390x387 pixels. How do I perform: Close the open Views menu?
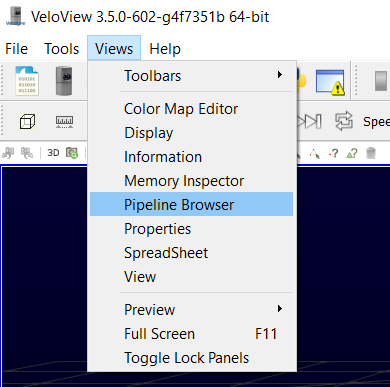[x=114, y=48]
